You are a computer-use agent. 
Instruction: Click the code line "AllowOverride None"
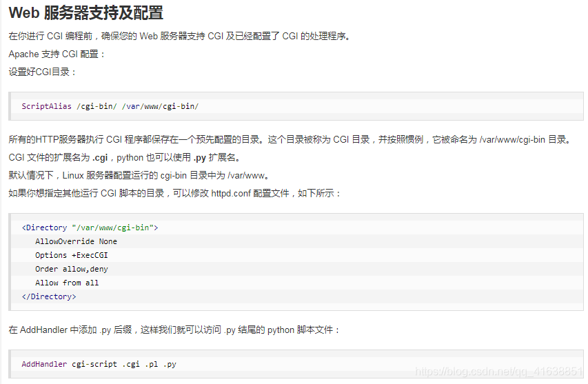[76, 241]
